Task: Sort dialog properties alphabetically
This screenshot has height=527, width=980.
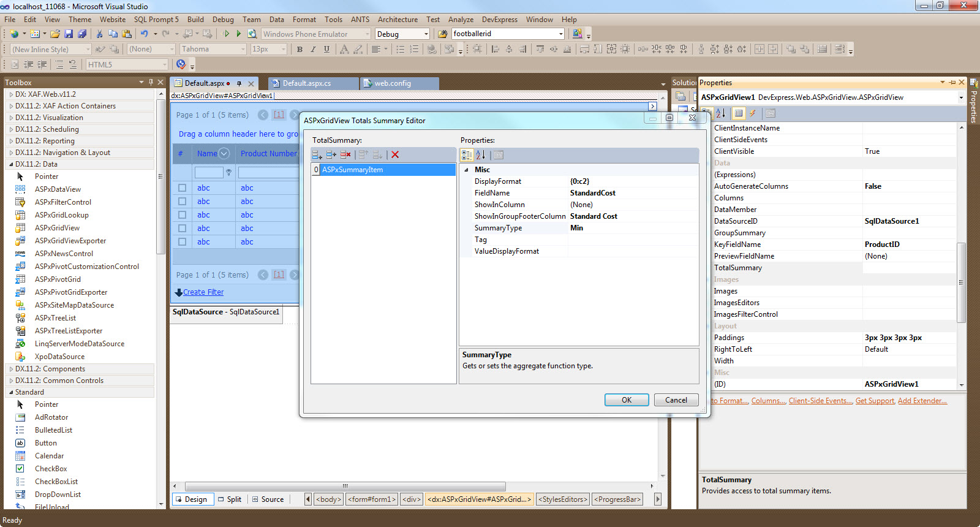Action: click(481, 155)
